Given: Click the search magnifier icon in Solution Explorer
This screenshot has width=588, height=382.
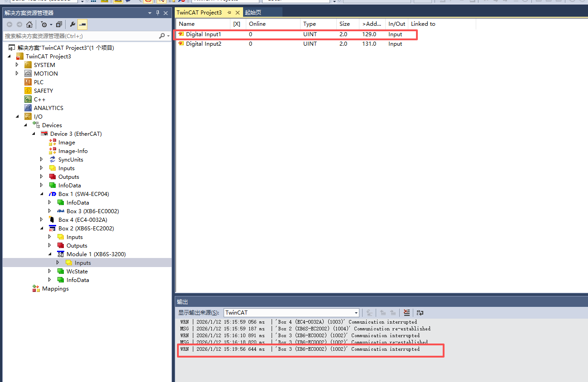Looking at the screenshot, I should click(x=162, y=36).
